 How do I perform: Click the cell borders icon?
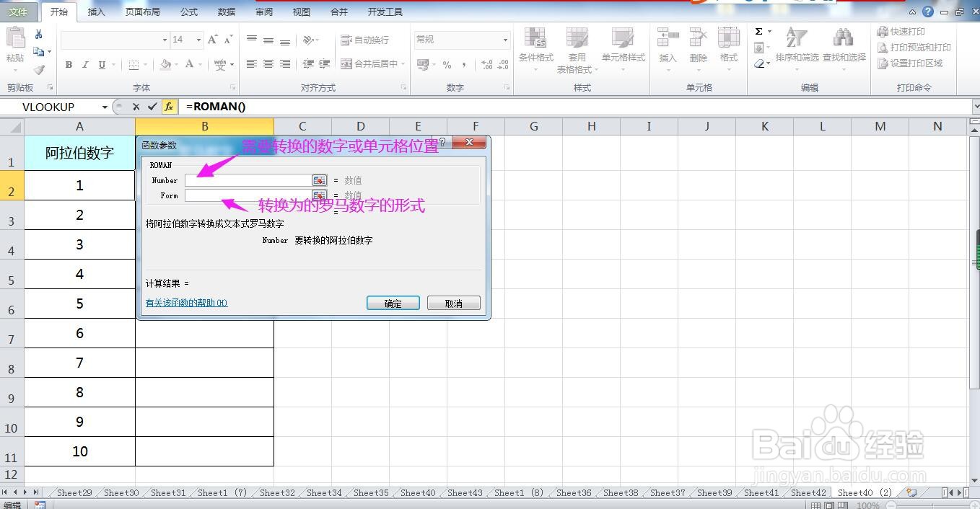tap(134, 65)
